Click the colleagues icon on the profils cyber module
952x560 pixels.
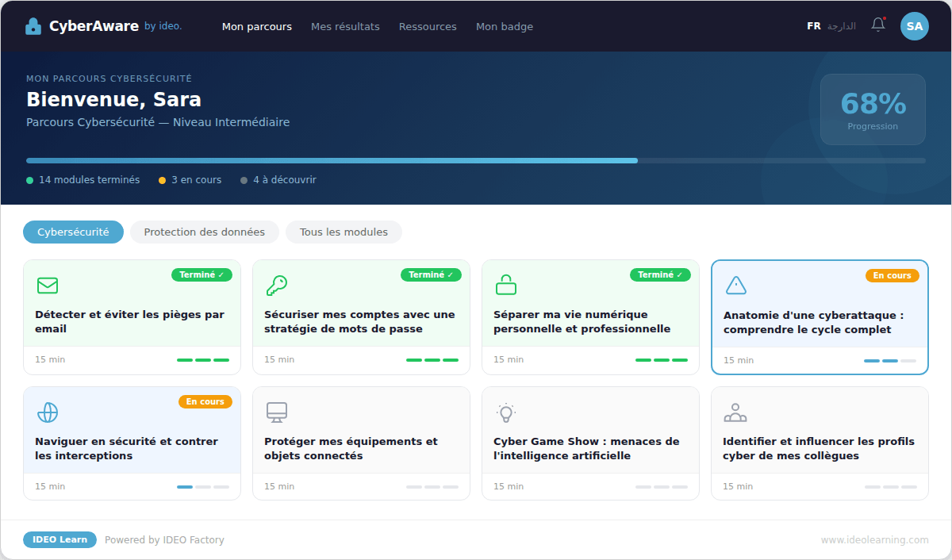[735, 412]
